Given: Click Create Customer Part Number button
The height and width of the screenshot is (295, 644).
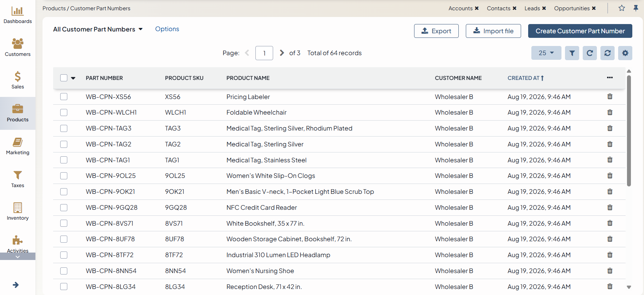Looking at the screenshot, I should click(x=580, y=31).
